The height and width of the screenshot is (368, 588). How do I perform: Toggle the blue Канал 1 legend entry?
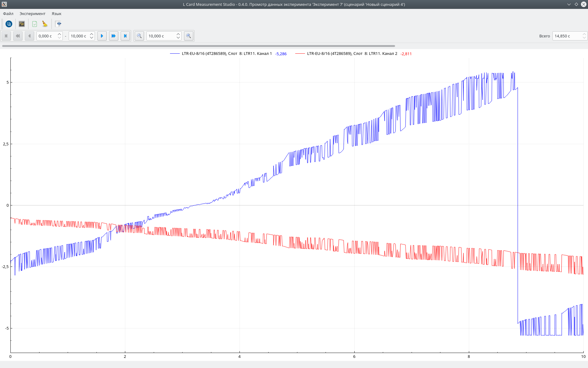221,53
